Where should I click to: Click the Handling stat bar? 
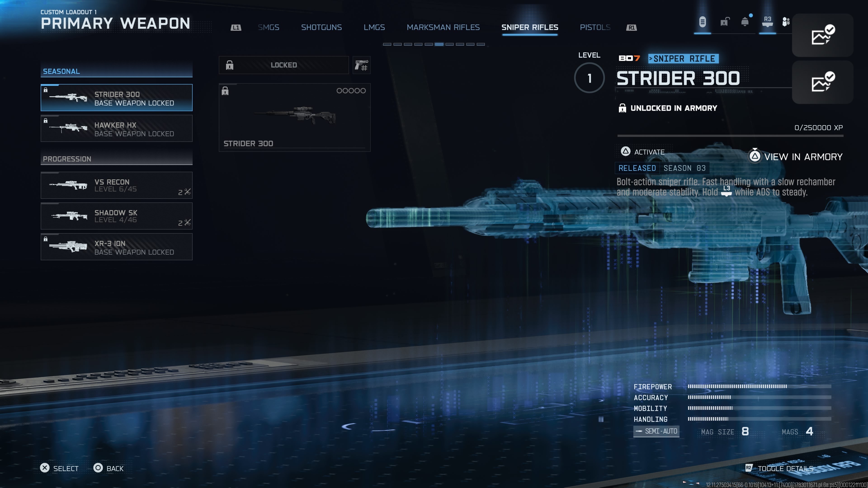coord(759,419)
